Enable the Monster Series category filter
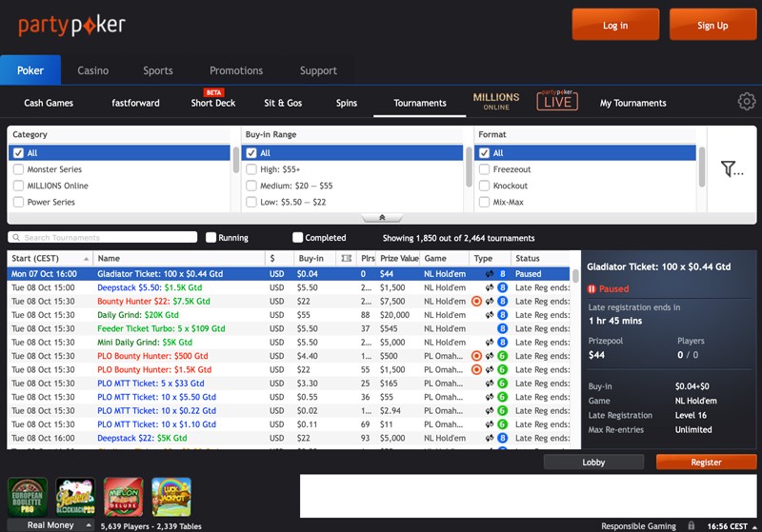Screen dimensions: 762x532 point(18,169)
